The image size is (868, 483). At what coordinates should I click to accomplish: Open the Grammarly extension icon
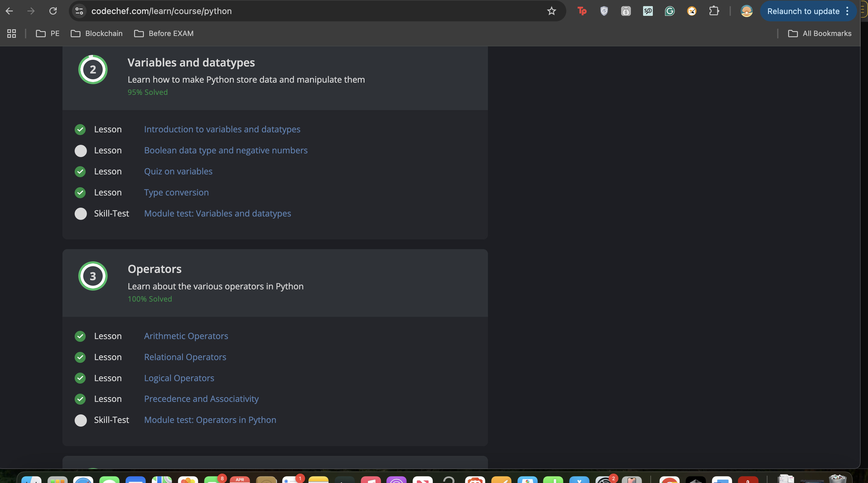[670, 11]
